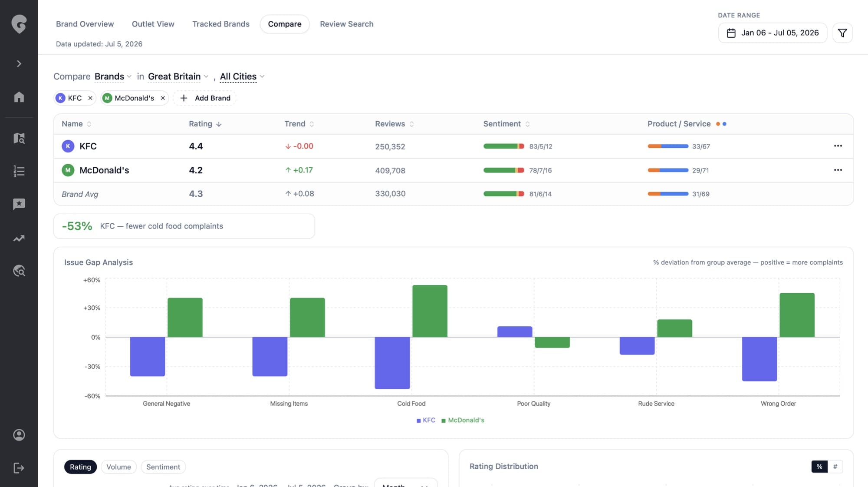Click the logout icon in the sidebar
Screen dimensions: 868x487
coord(19,468)
